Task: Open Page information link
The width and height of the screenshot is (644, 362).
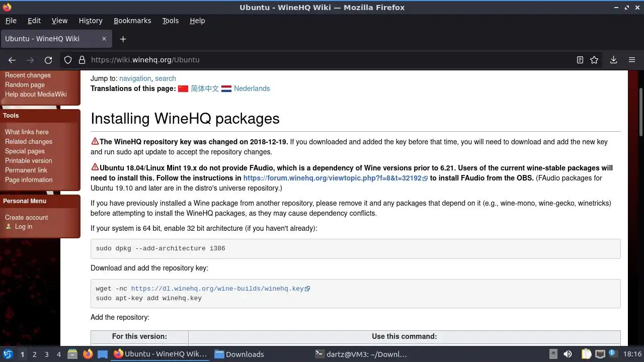Action: (29, 180)
